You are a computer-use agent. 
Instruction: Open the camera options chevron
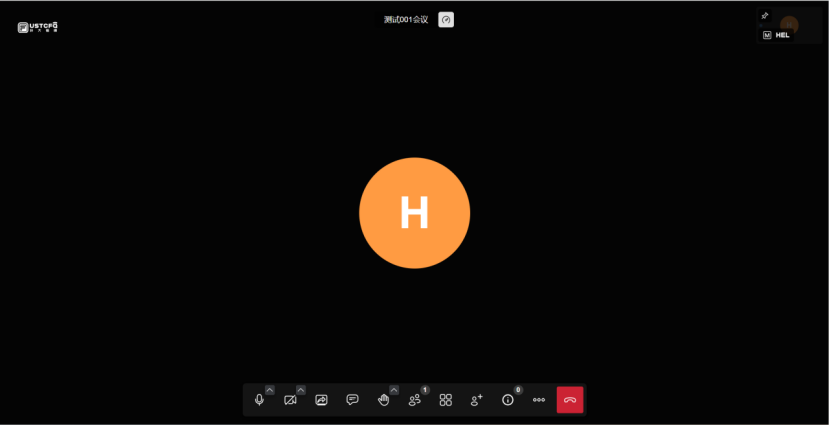[x=301, y=390]
